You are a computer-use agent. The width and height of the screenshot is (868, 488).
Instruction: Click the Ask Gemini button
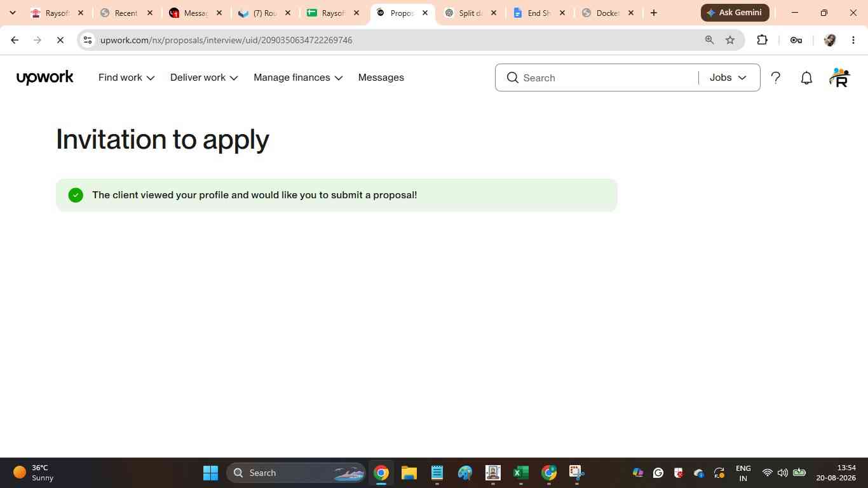[x=735, y=13]
